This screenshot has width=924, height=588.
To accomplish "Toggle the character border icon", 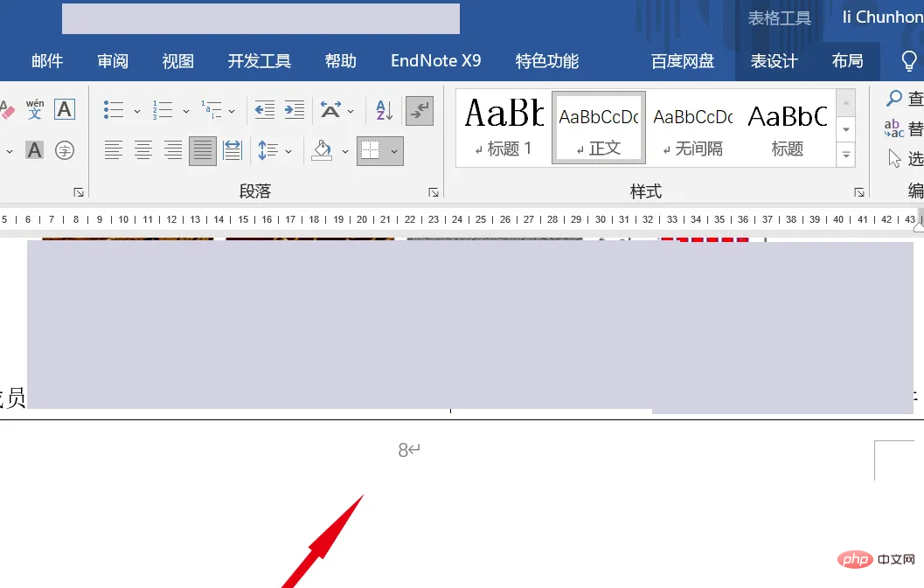I will [x=64, y=109].
